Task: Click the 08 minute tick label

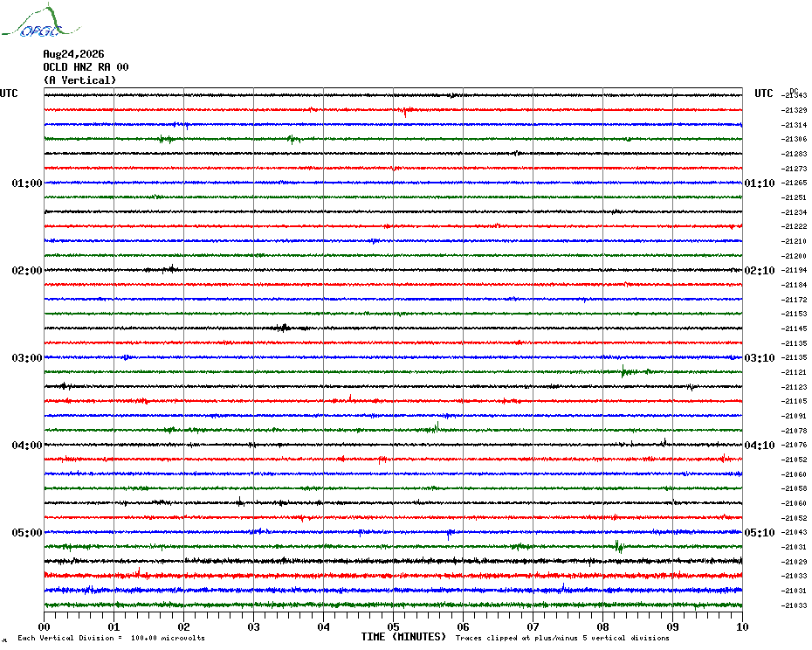Action: click(602, 626)
